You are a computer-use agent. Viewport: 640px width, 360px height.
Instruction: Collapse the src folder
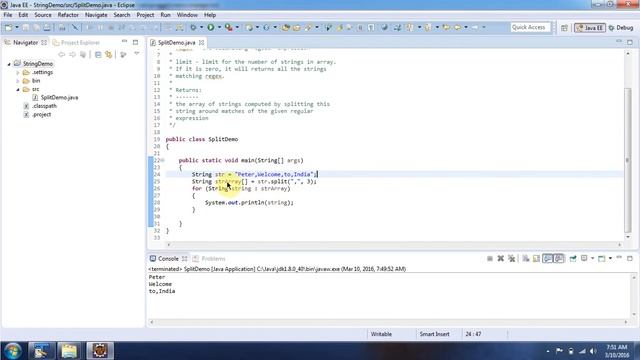pos(18,89)
